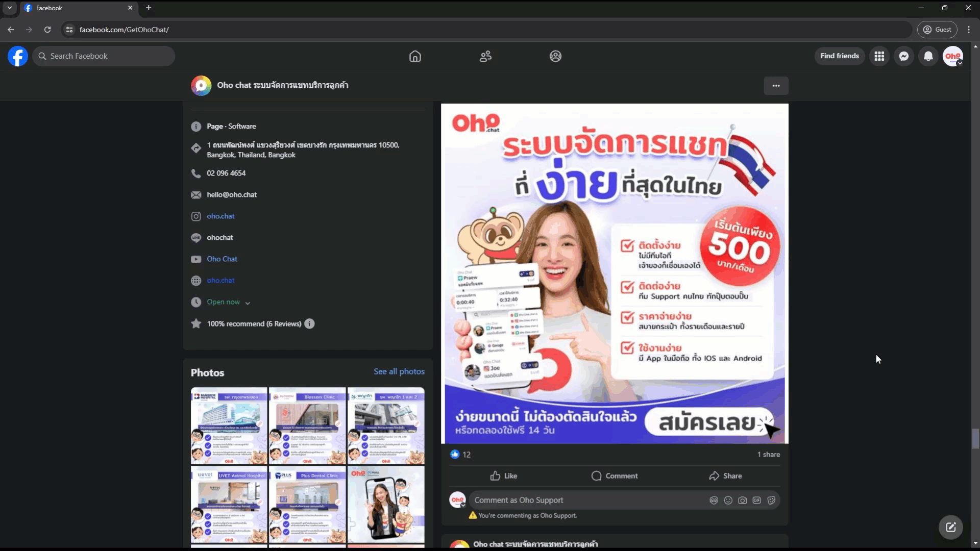This screenshot has height=551, width=980.
Task: Add a sticker to the comment
Action: pyautogui.click(x=771, y=500)
